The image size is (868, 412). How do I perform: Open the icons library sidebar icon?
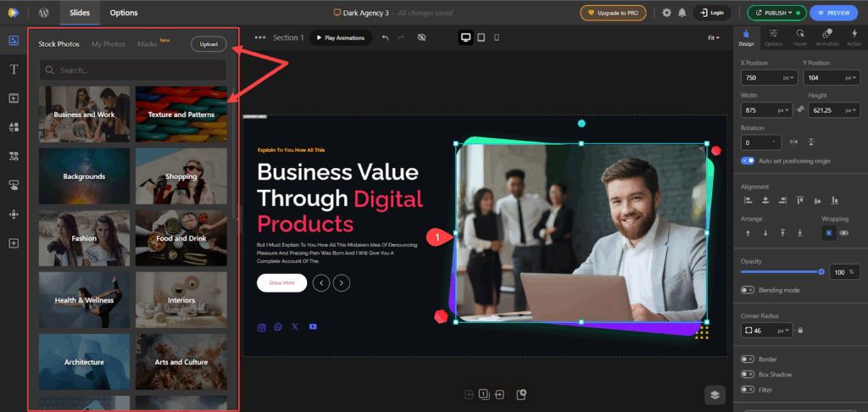click(x=14, y=156)
